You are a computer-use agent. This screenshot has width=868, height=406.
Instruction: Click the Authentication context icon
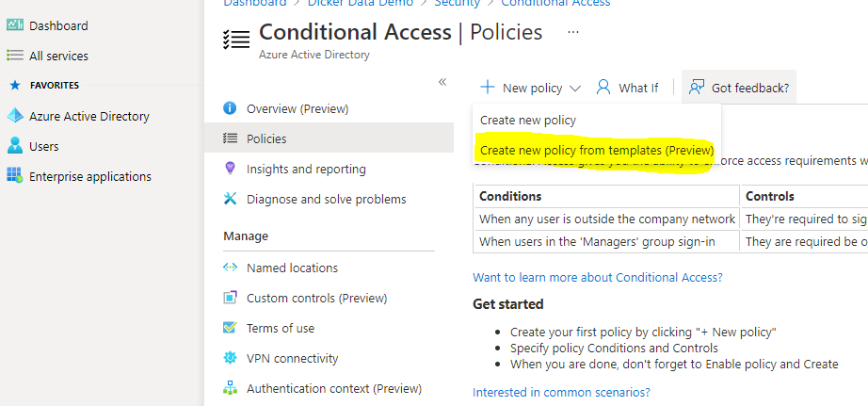coord(230,388)
